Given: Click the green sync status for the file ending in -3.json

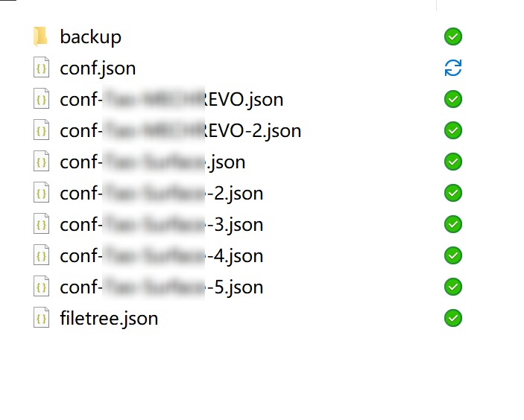Looking at the screenshot, I should click(x=453, y=224).
